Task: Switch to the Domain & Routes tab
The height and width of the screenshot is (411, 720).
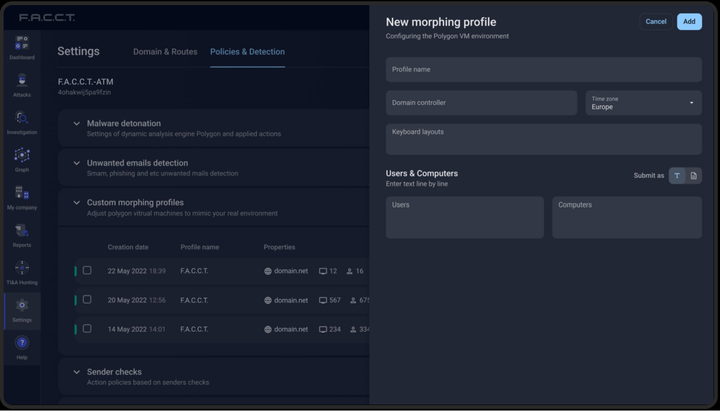Action: click(x=165, y=52)
